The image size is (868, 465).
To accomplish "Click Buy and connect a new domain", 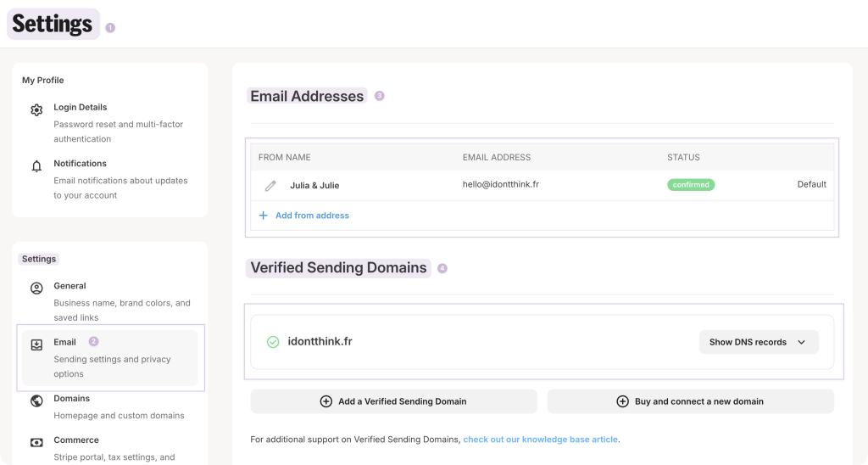I will (x=690, y=401).
